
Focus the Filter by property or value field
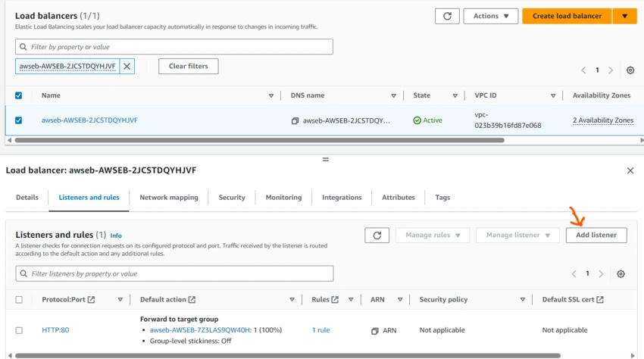[174, 47]
